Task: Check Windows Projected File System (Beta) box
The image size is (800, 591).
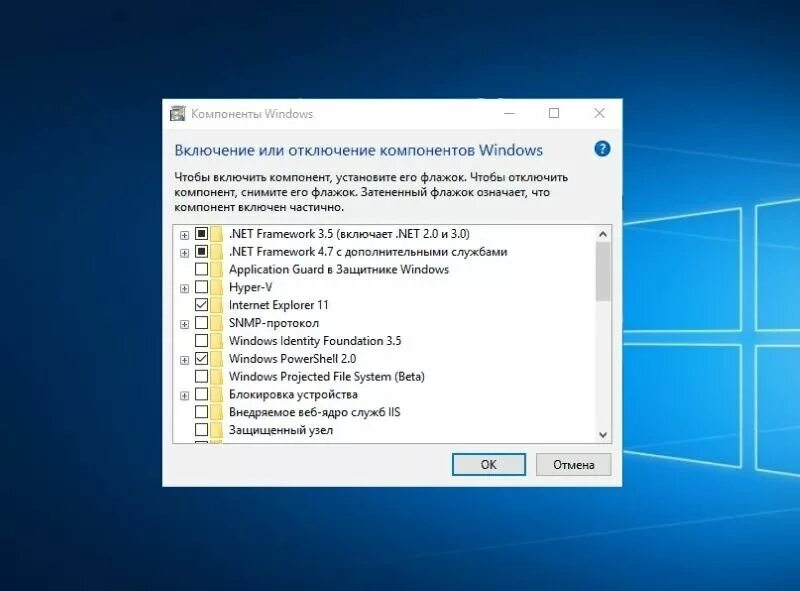Action: pyautogui.click(x=202, y=376)
